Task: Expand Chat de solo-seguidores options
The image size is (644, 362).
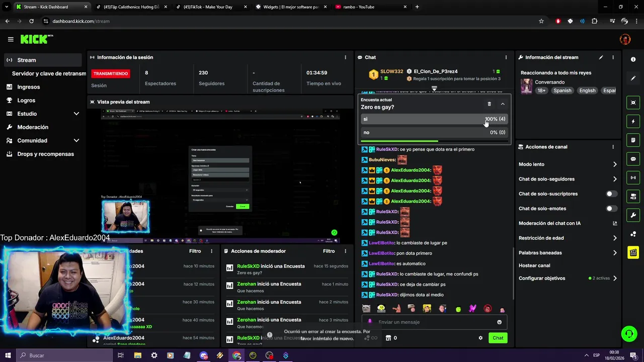Action: click(615, 179)
